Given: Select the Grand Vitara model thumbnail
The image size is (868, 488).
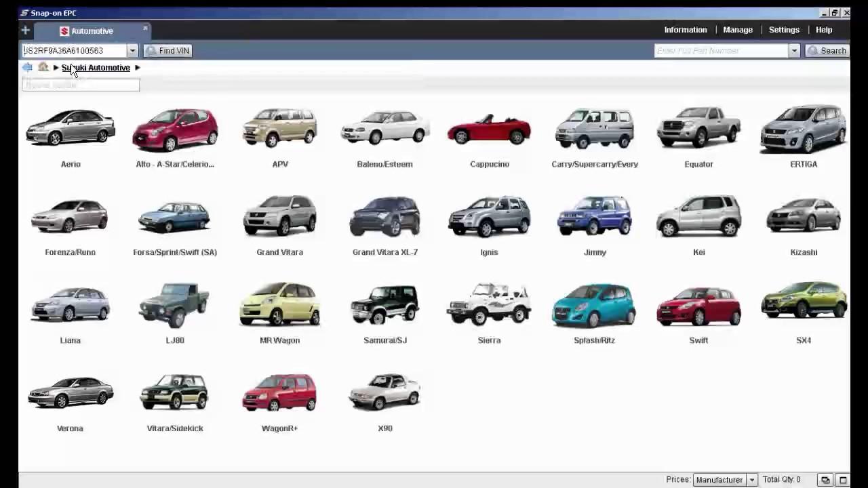Looking at the screenshot, I should tap(279, 217).
